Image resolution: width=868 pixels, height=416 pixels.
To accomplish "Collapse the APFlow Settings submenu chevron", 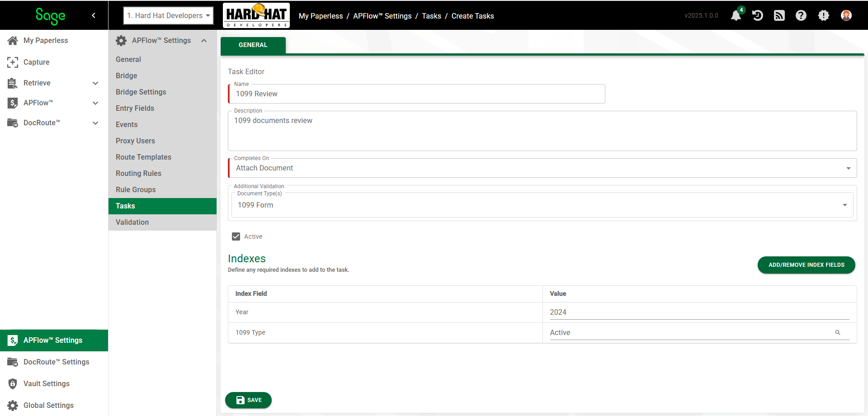I will coord(204,41).
